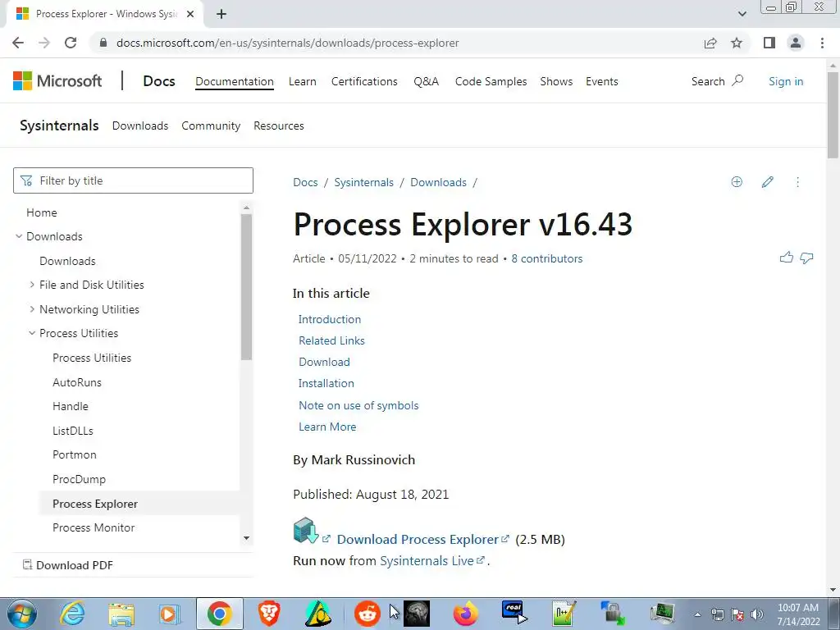Open the Community nav link

click(x=211, y=126)
